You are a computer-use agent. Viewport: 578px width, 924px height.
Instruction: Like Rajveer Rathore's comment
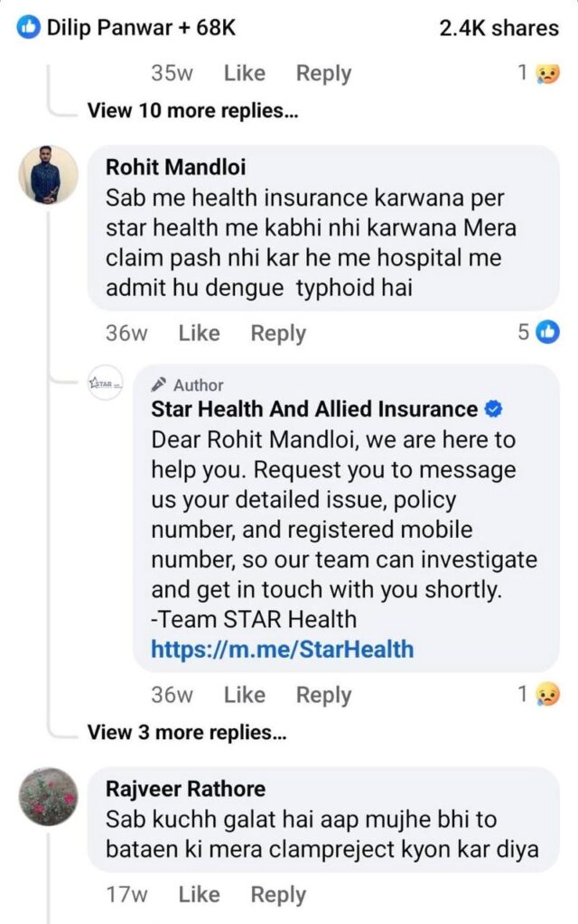click(199, 894)
